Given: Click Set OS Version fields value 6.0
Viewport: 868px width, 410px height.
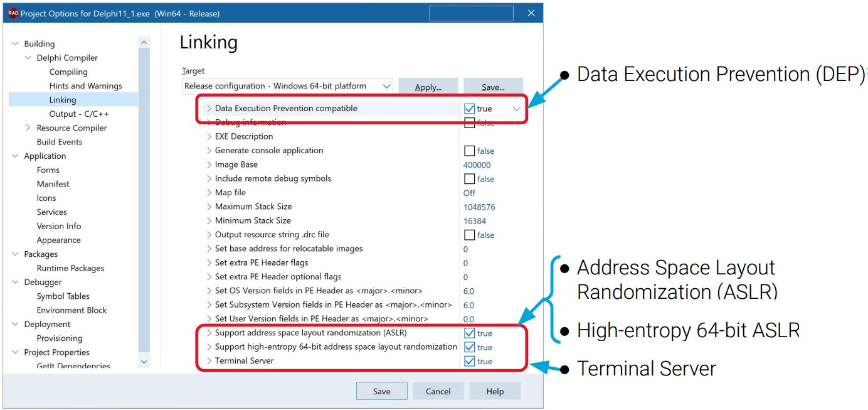Looking at the screenshot, I should point(468,291).
